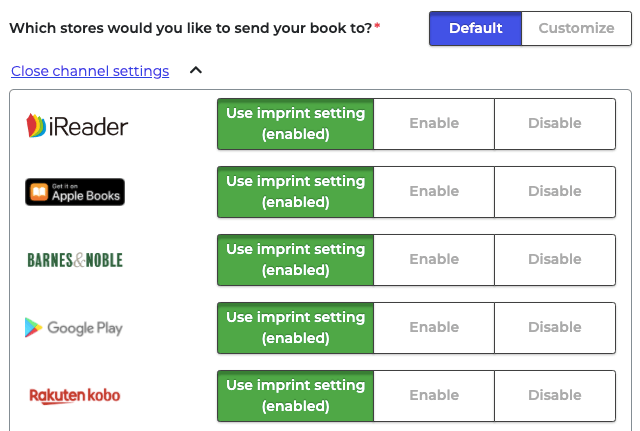Image resolution: width=640 pixels, height=431 pixels.
Task: Click the Rakuten Kobo logo
Action: (x=75, y=395)
